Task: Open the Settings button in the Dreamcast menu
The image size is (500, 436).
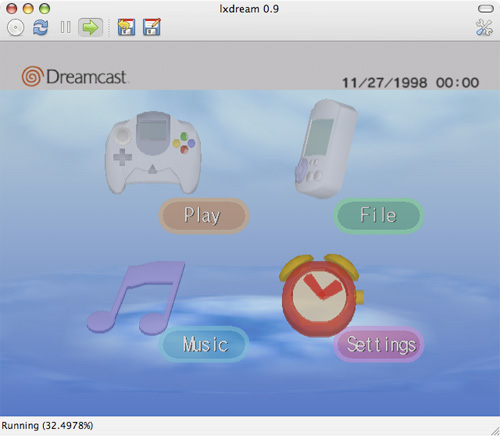Action: (379, 344)
